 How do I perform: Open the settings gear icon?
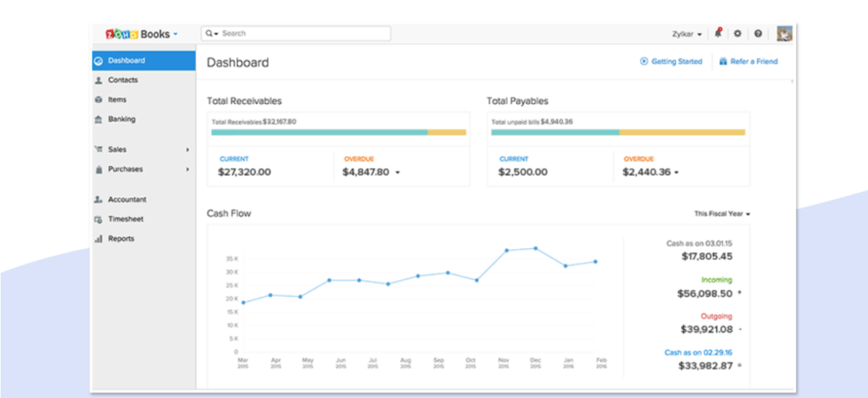737,34
